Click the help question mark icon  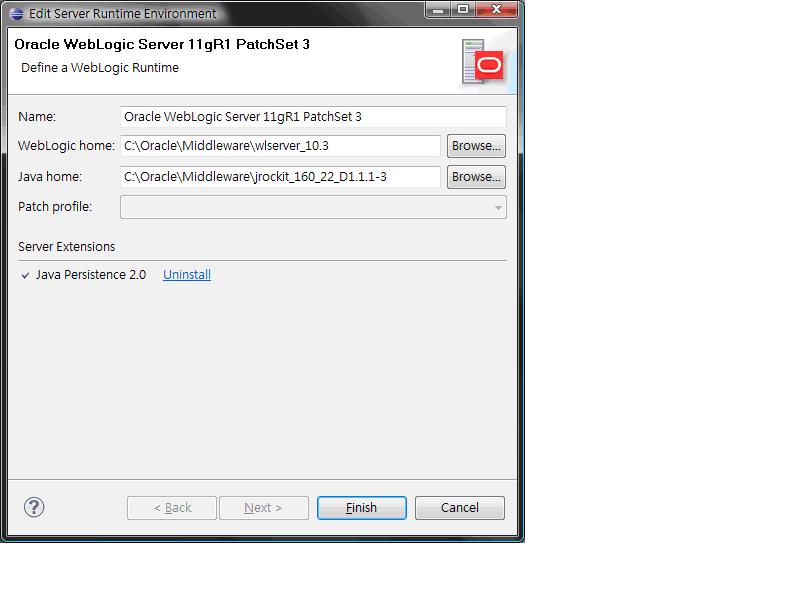(x=34, y=507)
